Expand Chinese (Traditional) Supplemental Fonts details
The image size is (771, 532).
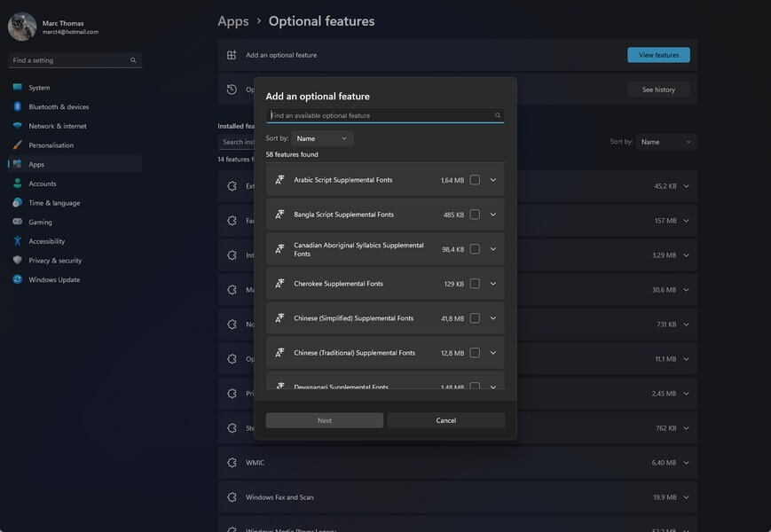493,353
